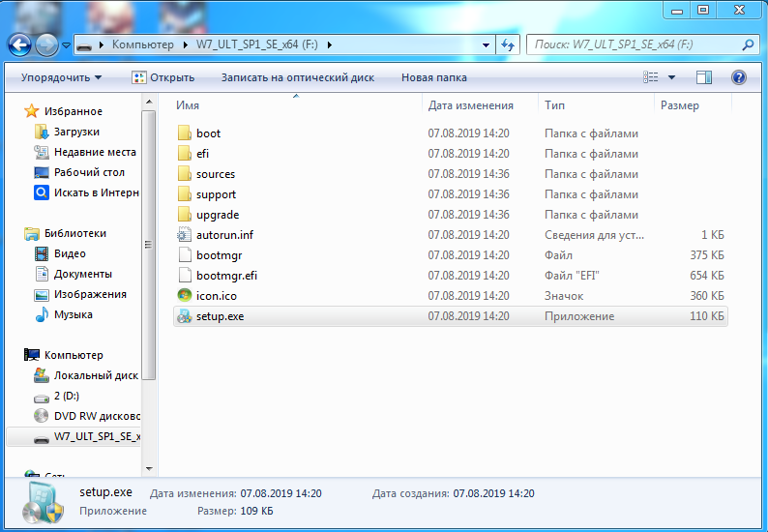Screen dimensions: 768x532
Task: Click the '375 КБ' size of bootmgr
Action: [707, 255]
